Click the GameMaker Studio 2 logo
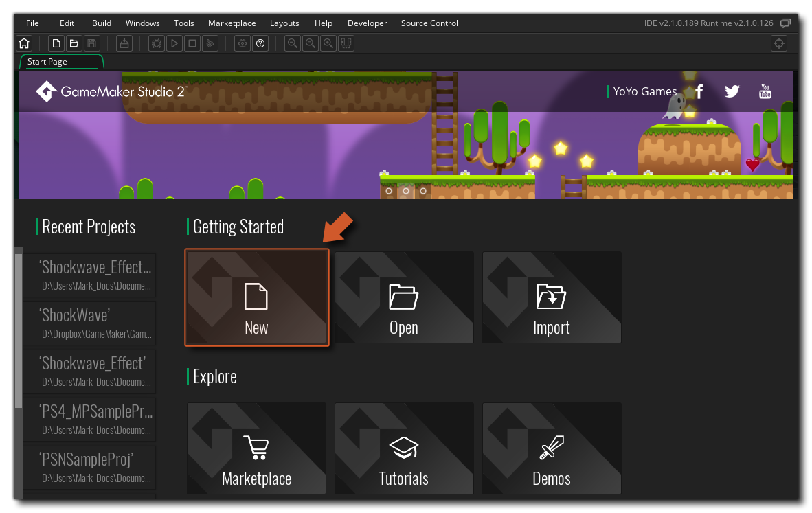The height and width of the screenshot is (513, 812). (111, 91)
